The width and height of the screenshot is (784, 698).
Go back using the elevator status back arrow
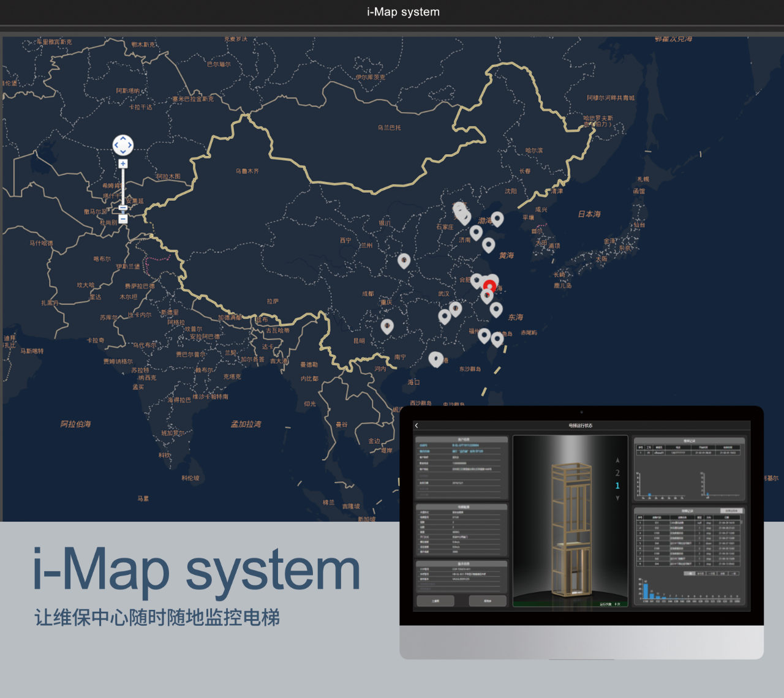(x=417, y=426)
